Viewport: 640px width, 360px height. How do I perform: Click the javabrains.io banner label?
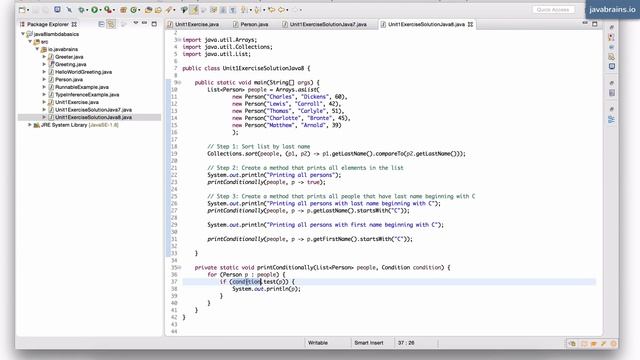612,9
